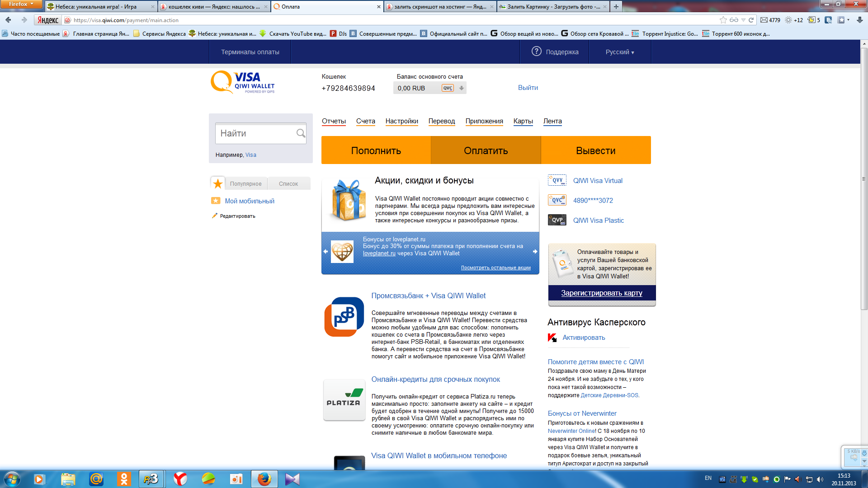Open the downloads arrow in Firefox toolbar

pos(860,20)
